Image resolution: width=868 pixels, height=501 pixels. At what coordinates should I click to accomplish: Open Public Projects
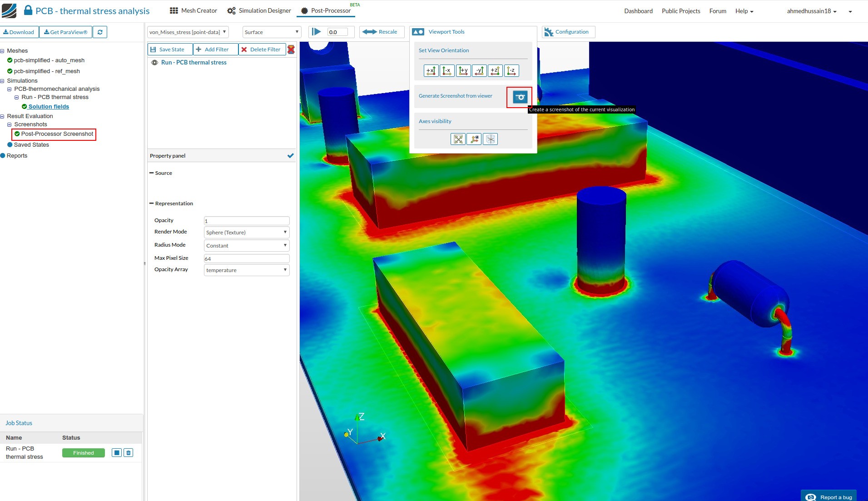pyautogui.click(x=681, y=11)
